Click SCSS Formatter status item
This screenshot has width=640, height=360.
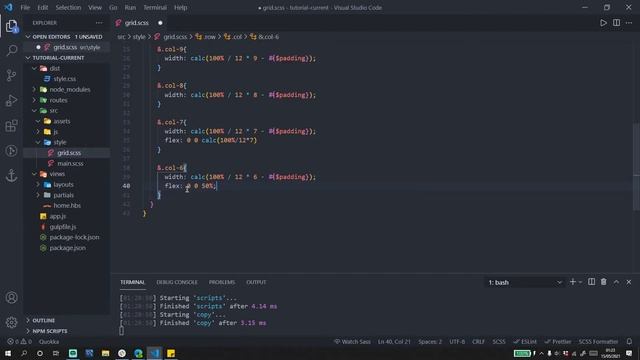[598, 342]
